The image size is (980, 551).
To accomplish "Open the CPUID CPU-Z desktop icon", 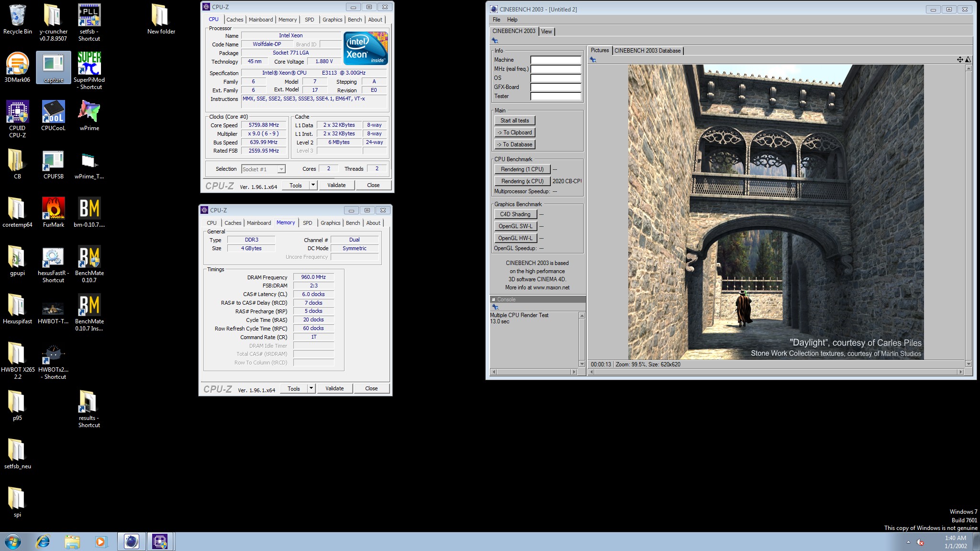I will 17,118.
